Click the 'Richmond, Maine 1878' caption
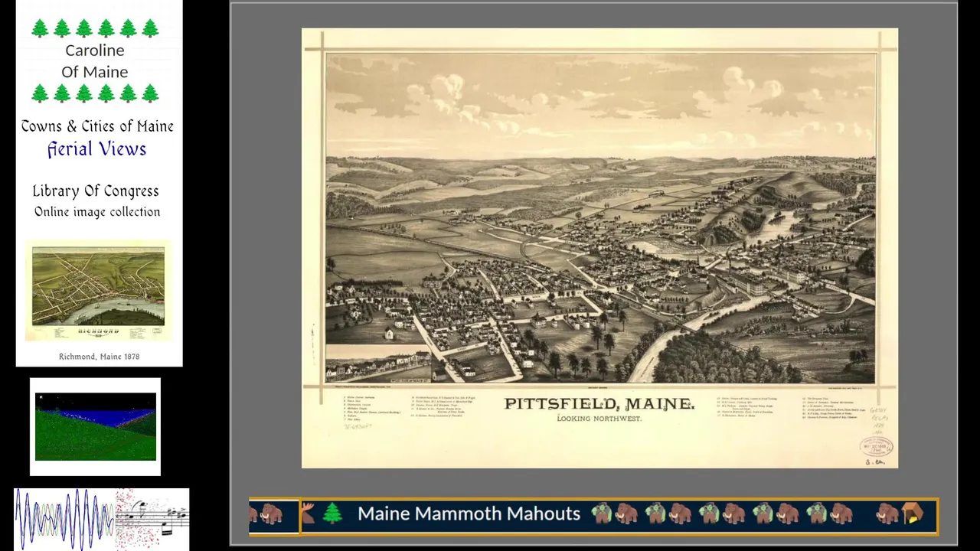The image size is (980, 551). pyautogui.click(x=99, y=357)
